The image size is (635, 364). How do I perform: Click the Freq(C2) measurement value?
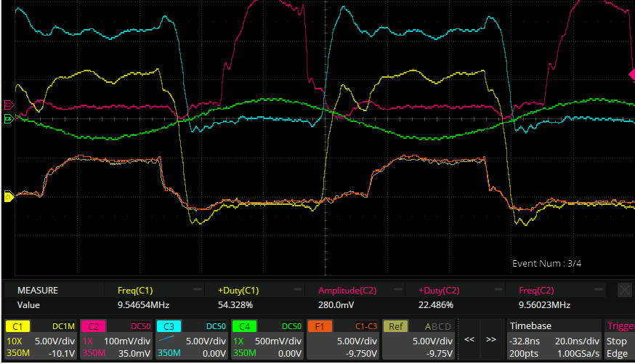(x=545, y=305)
